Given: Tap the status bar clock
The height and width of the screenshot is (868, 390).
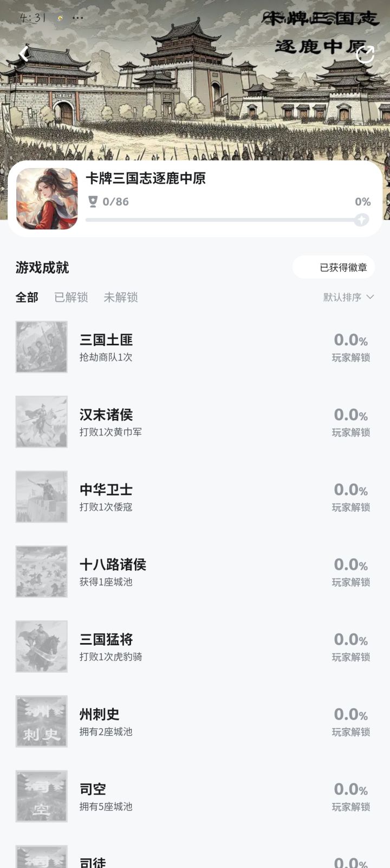Looking at the screenshot, I should [x=32, y=18].
